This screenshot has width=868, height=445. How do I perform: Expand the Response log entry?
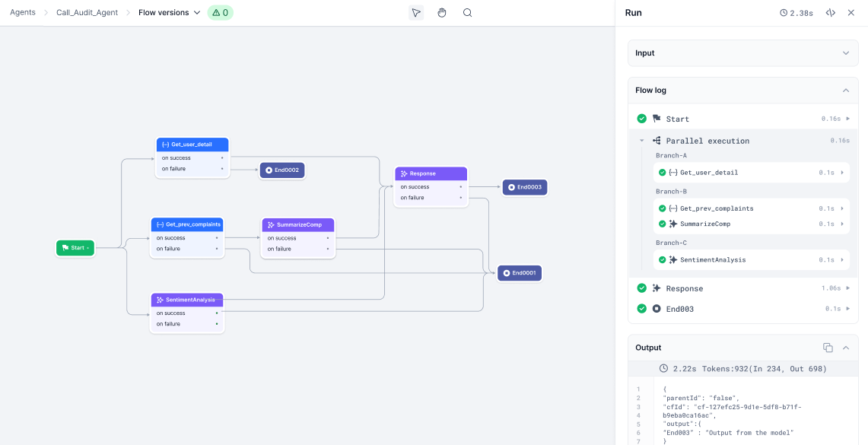tap(847, 289)
